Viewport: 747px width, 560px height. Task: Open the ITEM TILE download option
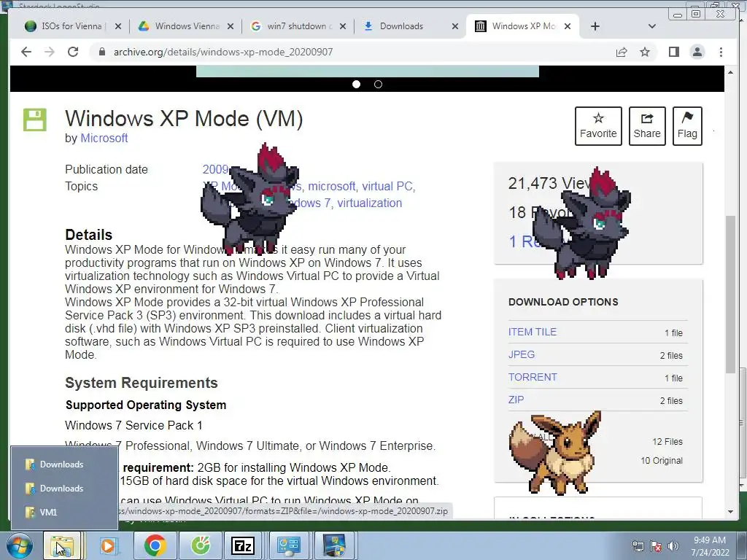pos(532,332)
